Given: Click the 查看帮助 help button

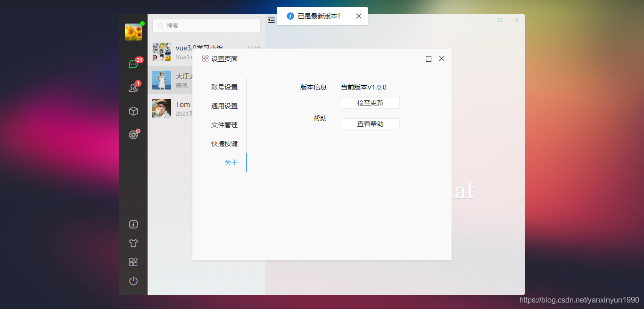Looking at the screenshot, I should pyautogui.click(x=370, y=124).
